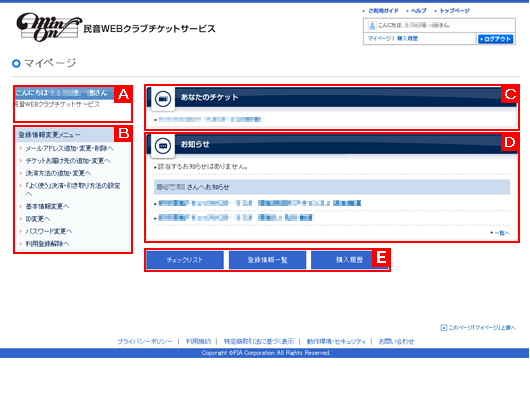Open マイページ in the header box

click(x=379, y=39)
